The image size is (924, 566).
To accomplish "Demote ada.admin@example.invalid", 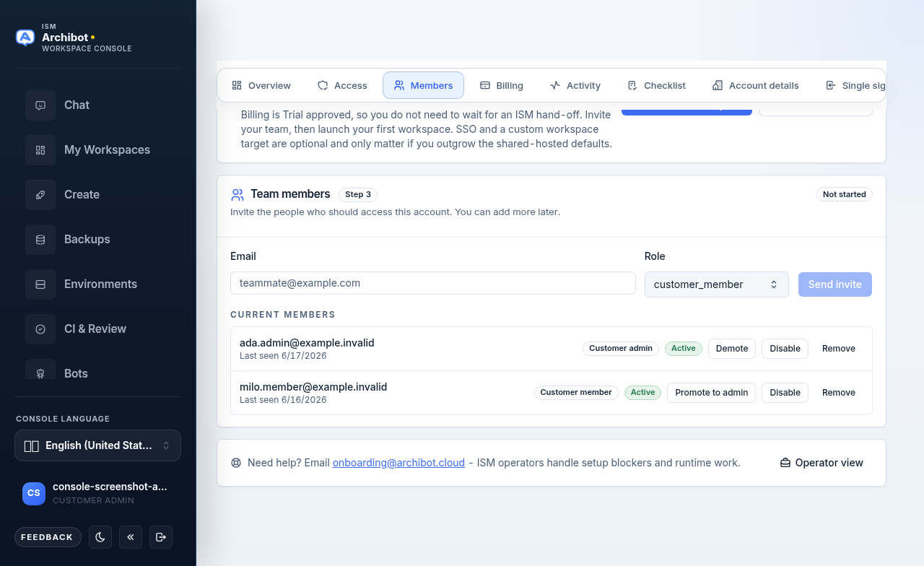I will (x=732, y=349).
